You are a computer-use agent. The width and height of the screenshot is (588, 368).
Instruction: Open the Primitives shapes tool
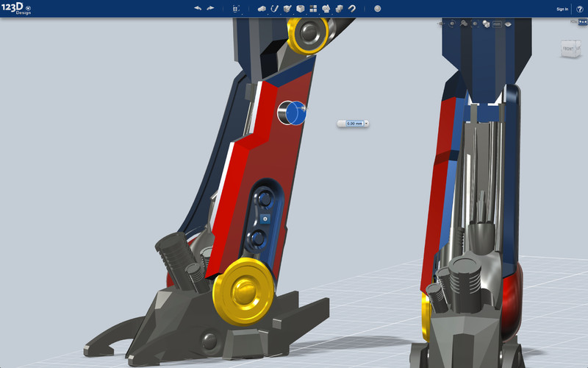[x=262, y=9]
